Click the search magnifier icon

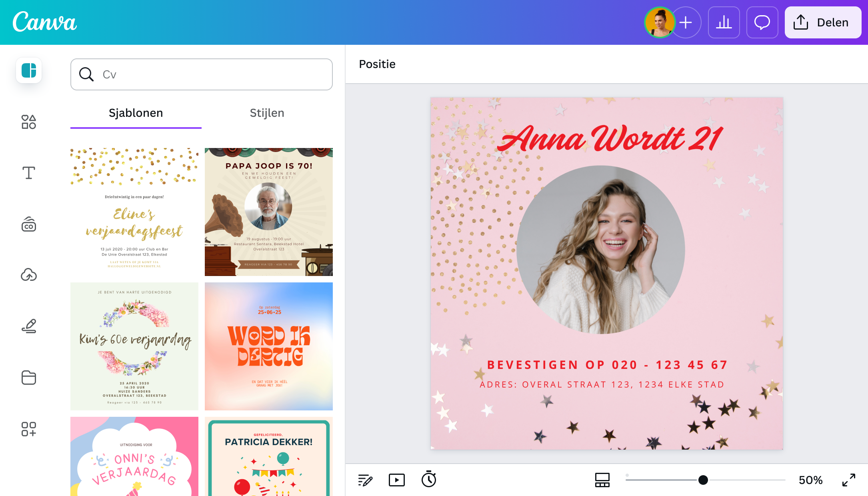coord(86,74)
